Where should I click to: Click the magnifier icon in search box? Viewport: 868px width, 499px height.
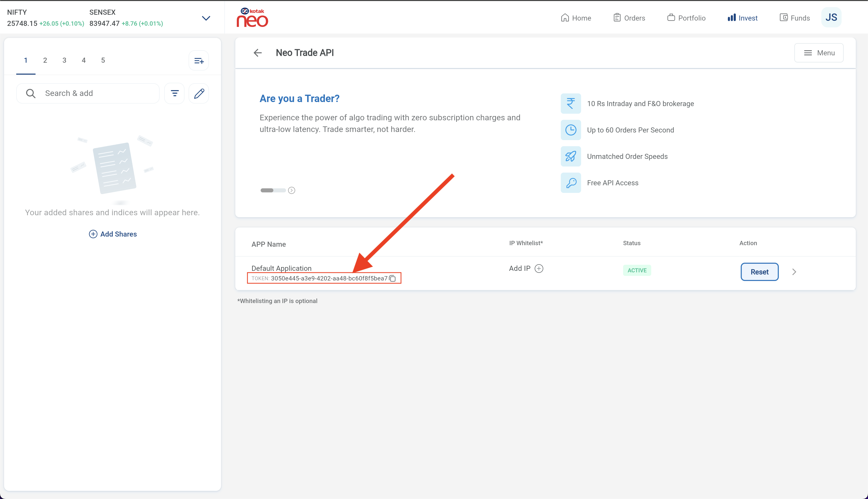[31, 93]
